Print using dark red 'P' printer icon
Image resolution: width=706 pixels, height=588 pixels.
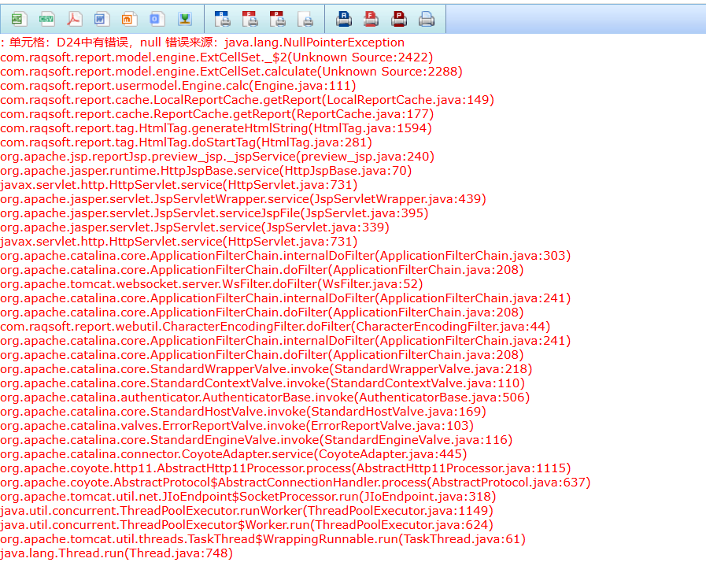pyautogui.click(x=399, y=19)
